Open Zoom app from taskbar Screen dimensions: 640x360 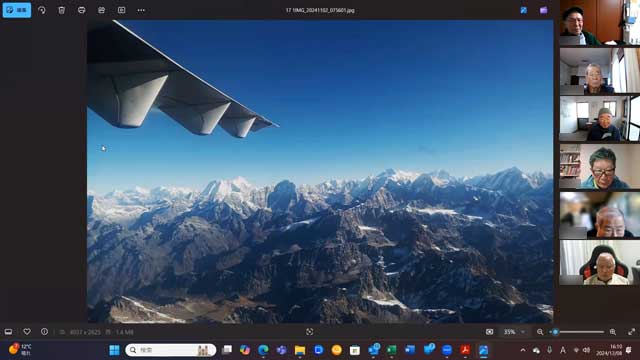(447, 350)
